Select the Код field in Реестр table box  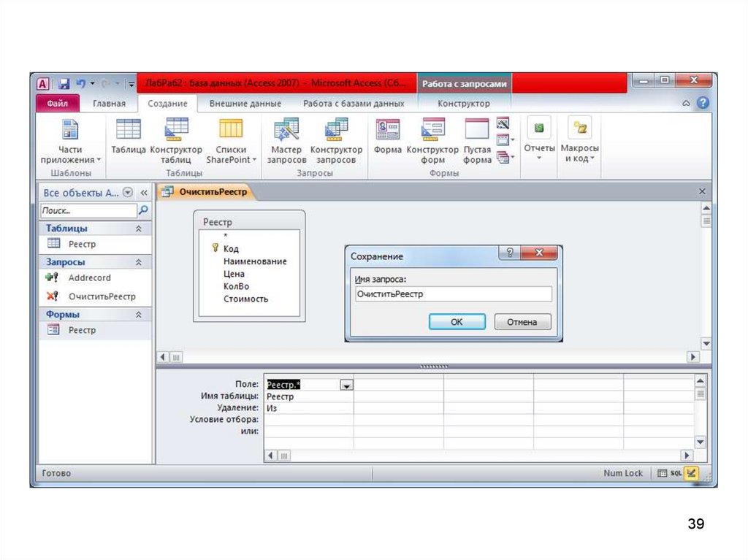pos(231,248)
